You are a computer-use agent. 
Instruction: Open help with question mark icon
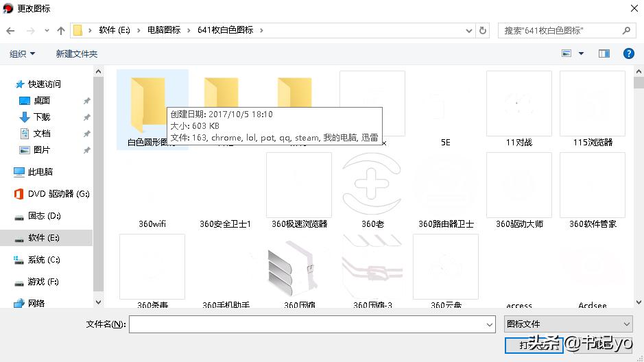click(x=628, y=53)
